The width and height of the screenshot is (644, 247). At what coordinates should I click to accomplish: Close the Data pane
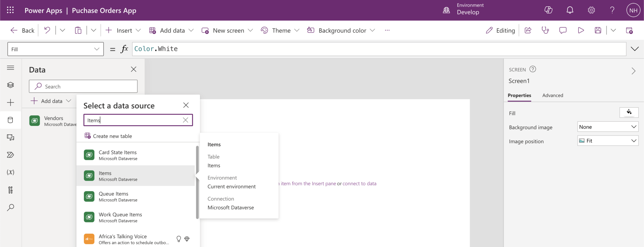click(134, 69)
